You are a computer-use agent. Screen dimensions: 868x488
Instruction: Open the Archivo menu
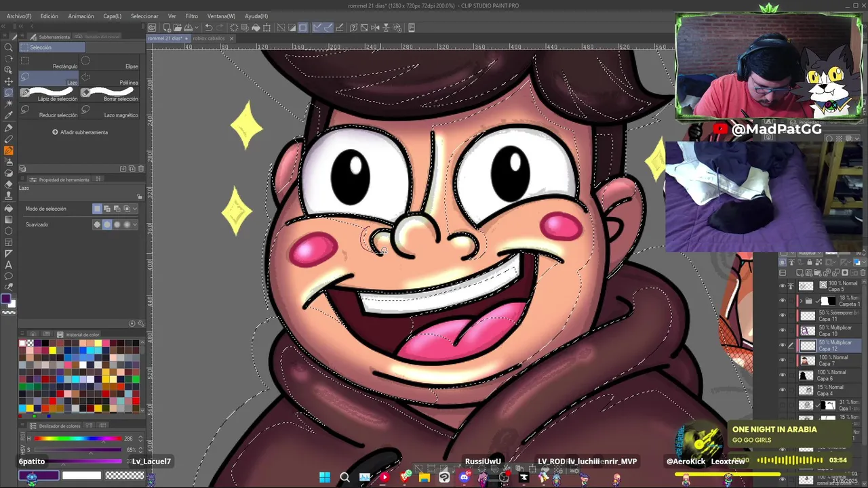click(19, 16)
